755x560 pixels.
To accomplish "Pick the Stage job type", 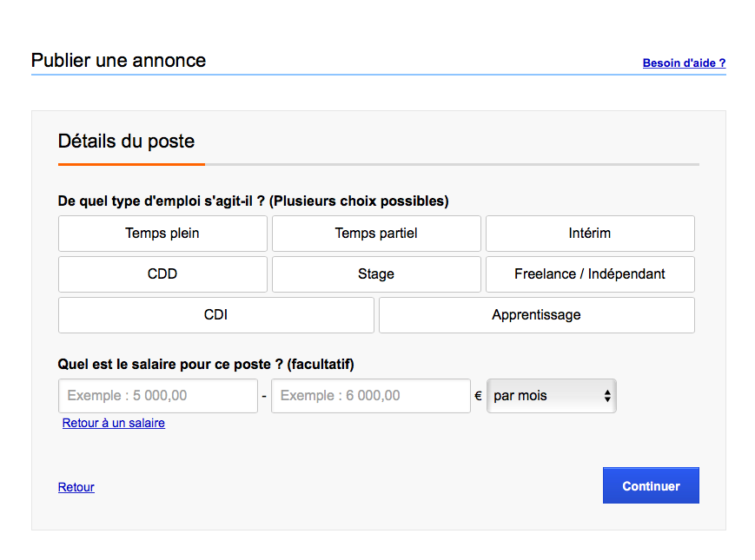I will pyautogui.click(x=376, y=274).
